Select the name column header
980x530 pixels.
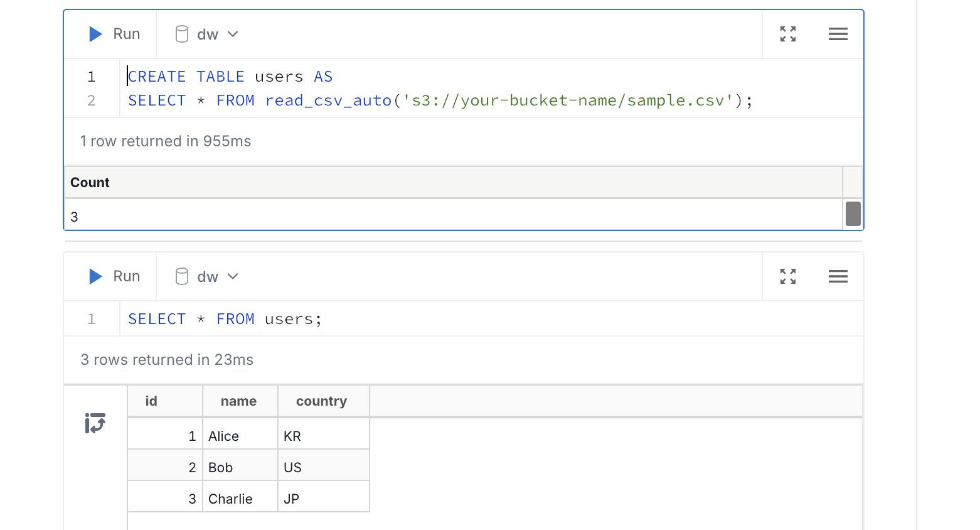tap(238, 401)
